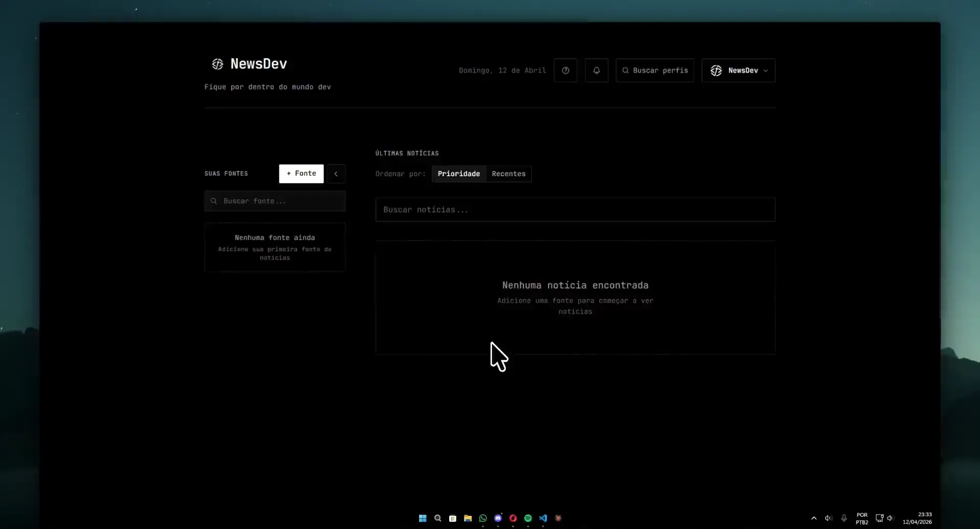
Task: Collapse the Suas Fontes sidebar chevron
Action: coord(336,174)
